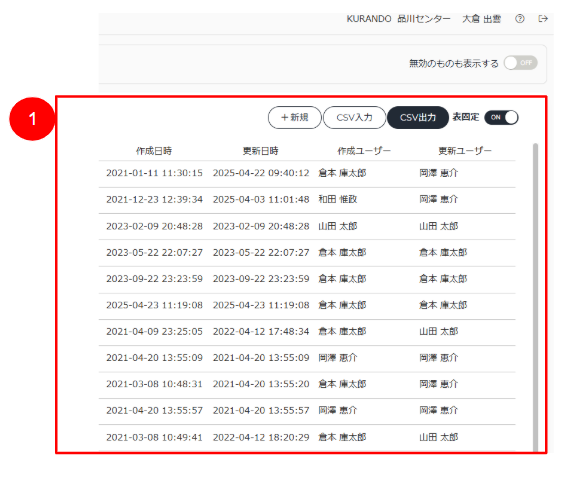Click the 更新ユーザー column header
Viewport: 578px width, 483px height.
pyautogui.click(x=465, y=151)
